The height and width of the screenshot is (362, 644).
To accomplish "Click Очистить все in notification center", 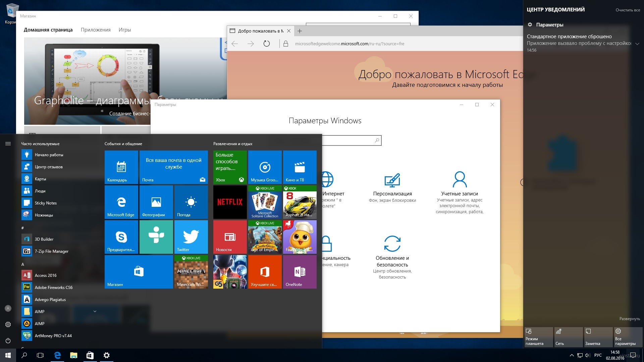I will click(628, 10).
